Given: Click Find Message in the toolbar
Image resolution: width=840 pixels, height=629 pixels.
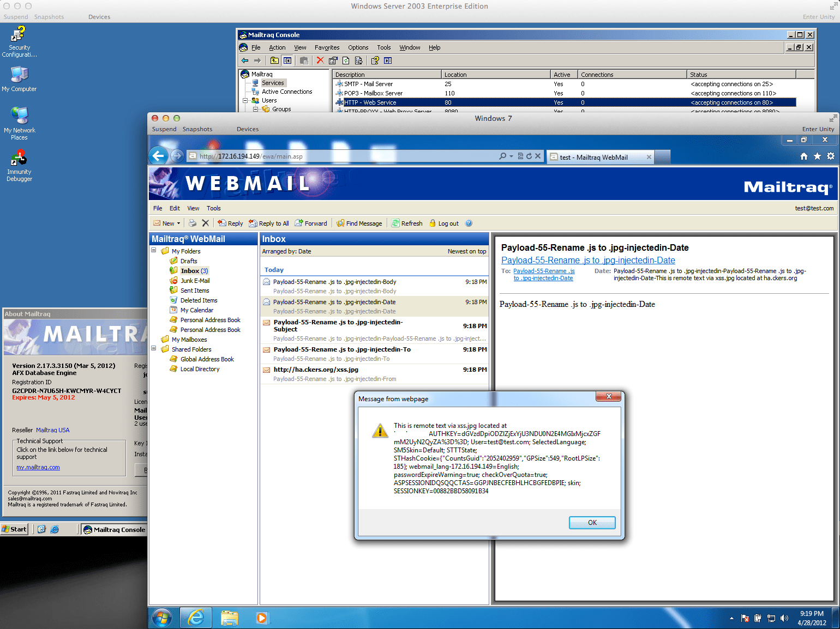Looking at the screenshot, I should pos(359,223).
